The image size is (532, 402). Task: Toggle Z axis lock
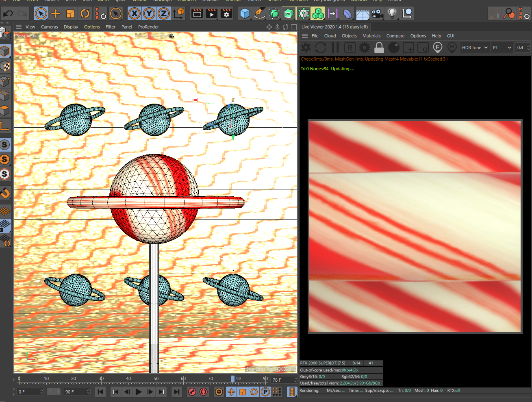163,13
